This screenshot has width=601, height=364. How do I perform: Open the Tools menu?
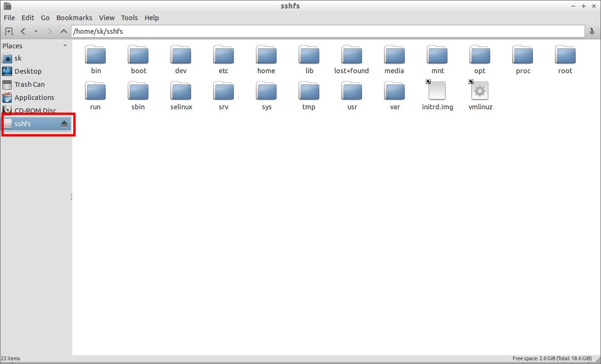tap(130, 18)
